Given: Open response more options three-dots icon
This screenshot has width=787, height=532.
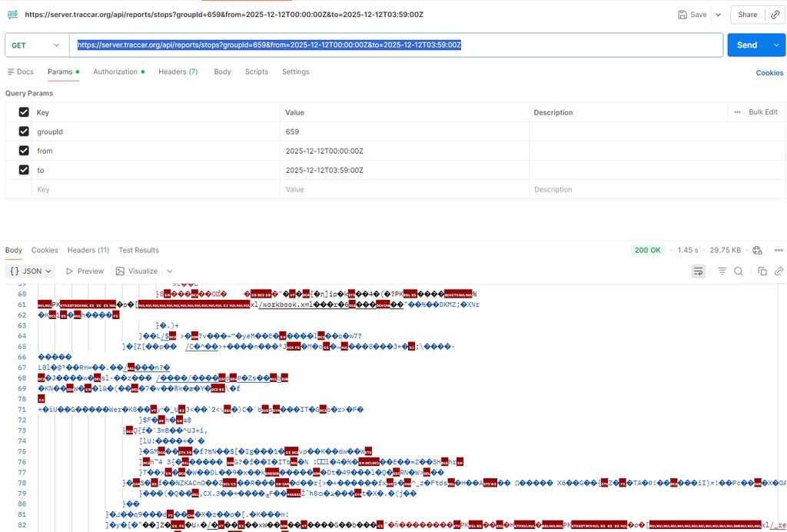Looking at the screenshot, I should [x=779, y=250].
